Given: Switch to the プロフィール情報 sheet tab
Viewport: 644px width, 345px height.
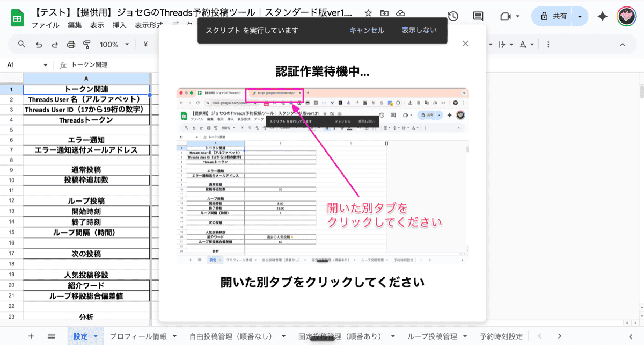Looking at the screenshot, I should click(x=138, y=336).
